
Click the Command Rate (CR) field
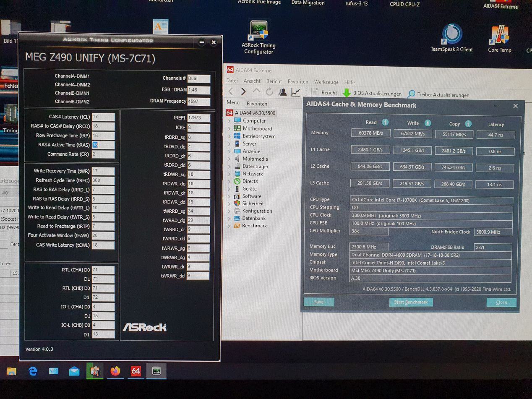pyautogui.click(x=103, y=154)
